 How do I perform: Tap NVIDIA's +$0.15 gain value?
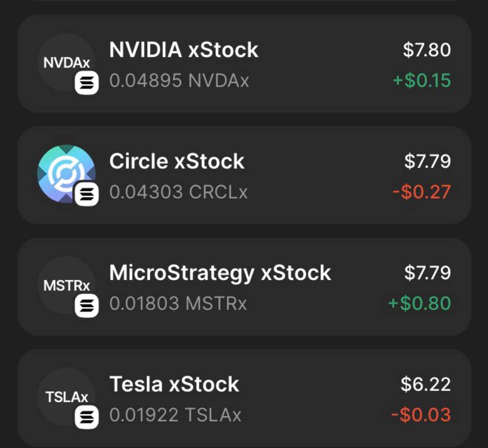coord(422,80)
